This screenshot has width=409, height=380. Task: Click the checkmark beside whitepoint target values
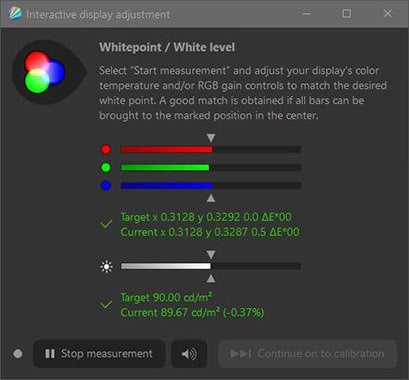(x=106, y=224)
